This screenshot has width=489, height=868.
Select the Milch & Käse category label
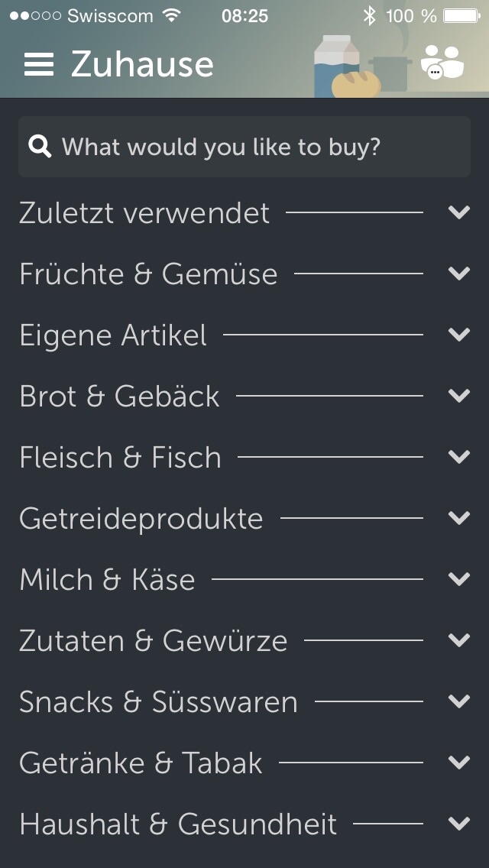[x=107, y=580]
